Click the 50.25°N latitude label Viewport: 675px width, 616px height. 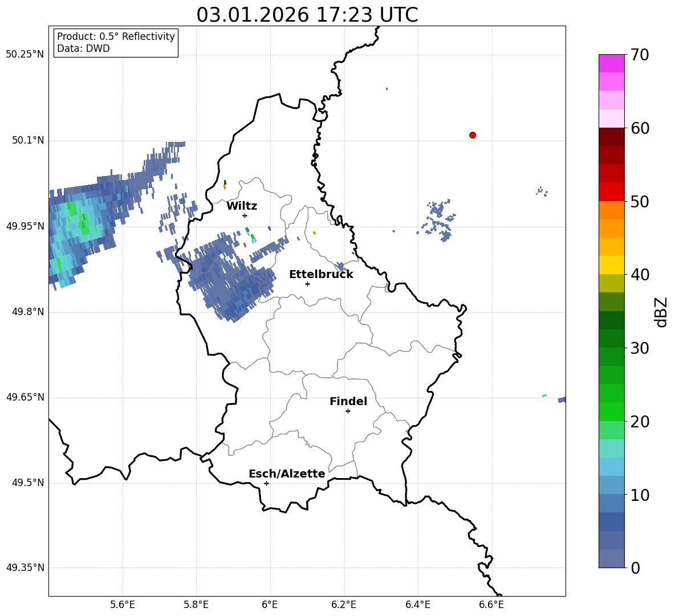click(25, 55)
